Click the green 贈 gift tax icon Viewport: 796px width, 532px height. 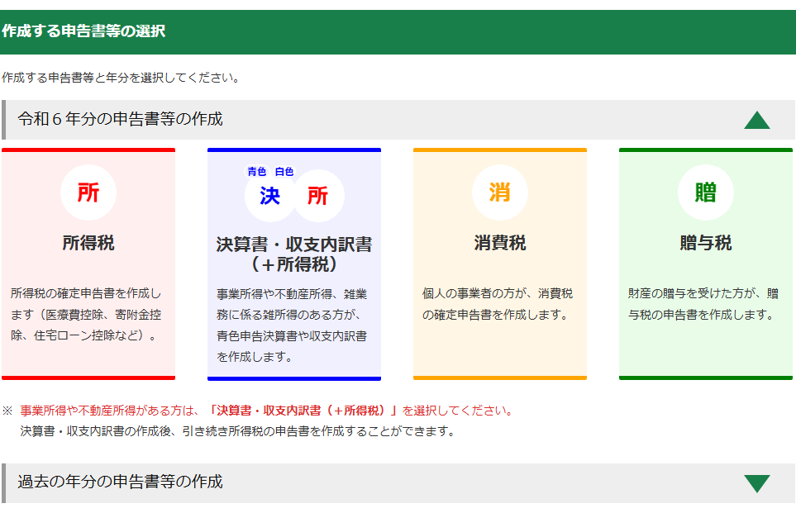click(705, 192)
